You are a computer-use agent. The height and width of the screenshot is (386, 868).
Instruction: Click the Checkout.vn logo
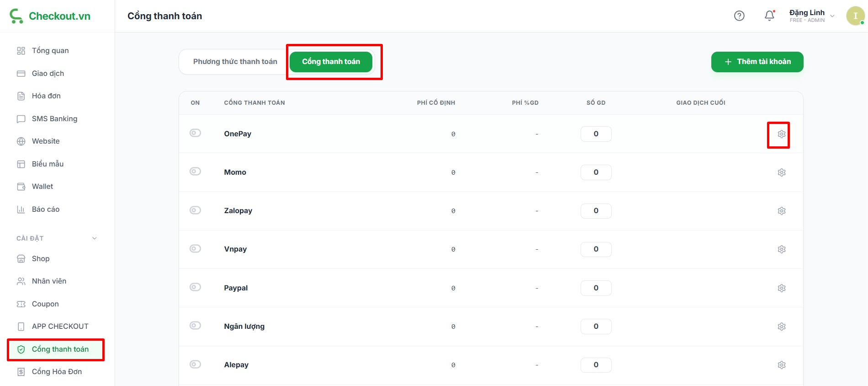50,16
